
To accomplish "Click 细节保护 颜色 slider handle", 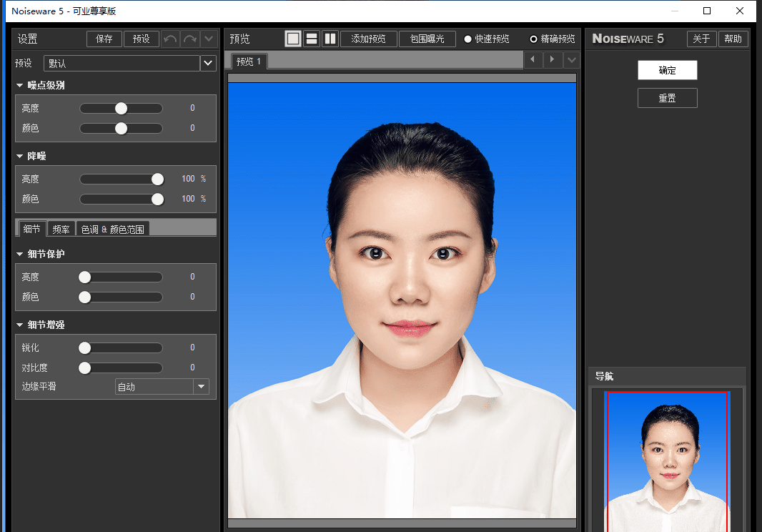I will (84, 297).
